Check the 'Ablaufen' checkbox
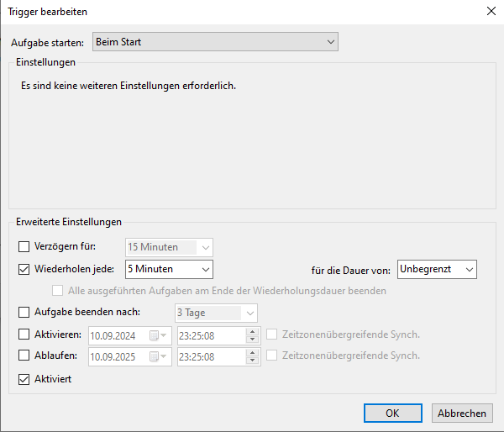This screenshot has width=504, height=432. 24,356
